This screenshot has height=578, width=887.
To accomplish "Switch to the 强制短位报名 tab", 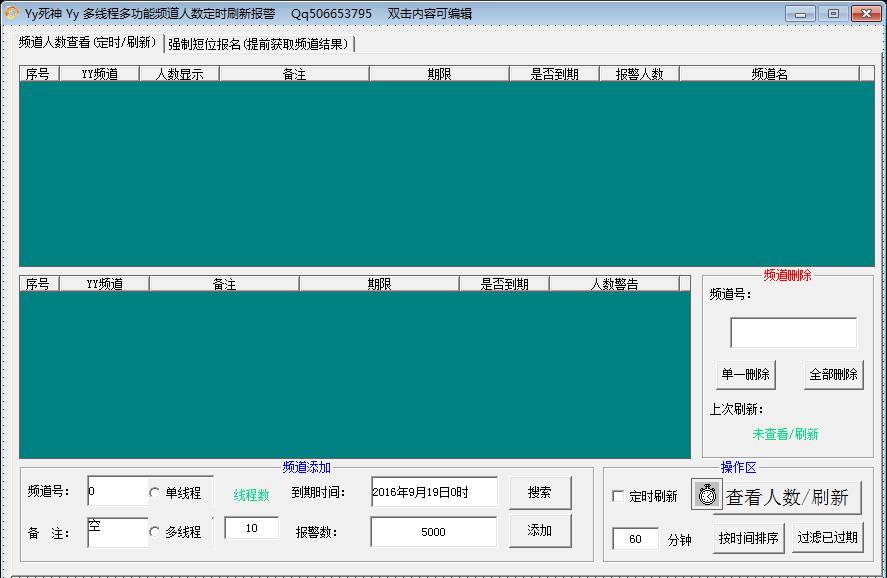I will point(259,44).
